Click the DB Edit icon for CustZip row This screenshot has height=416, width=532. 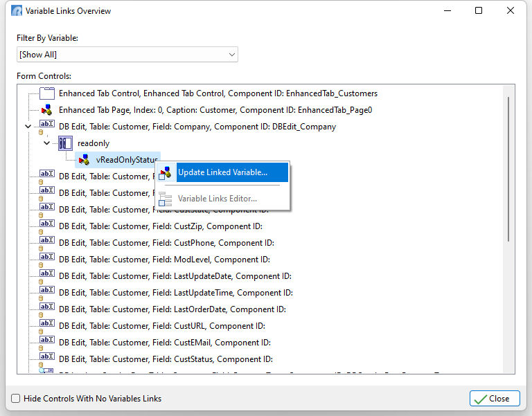coord(46,226)
